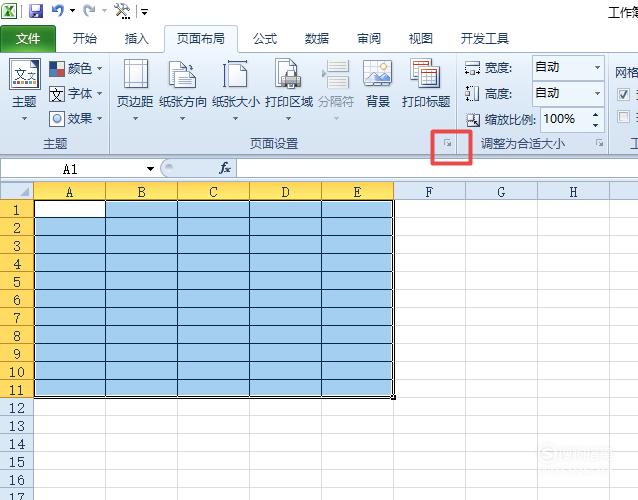Undo the last action

point(57,10)
